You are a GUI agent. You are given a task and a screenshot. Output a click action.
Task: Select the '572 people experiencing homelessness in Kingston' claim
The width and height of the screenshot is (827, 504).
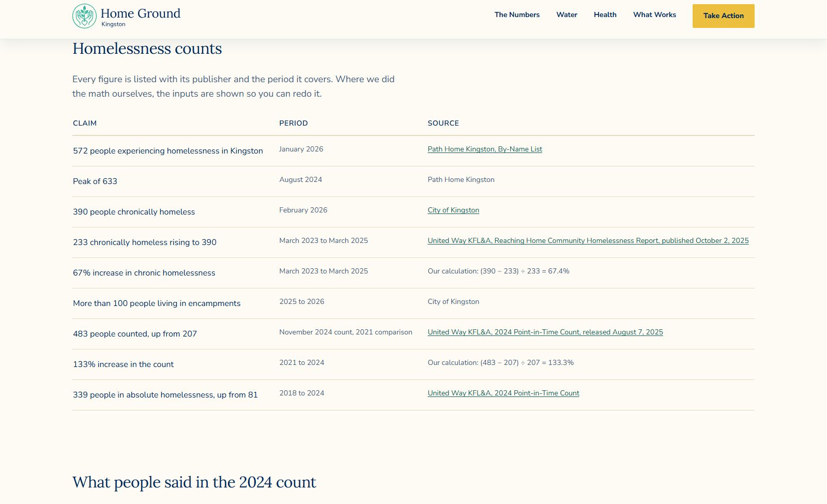tap(168, 151)
